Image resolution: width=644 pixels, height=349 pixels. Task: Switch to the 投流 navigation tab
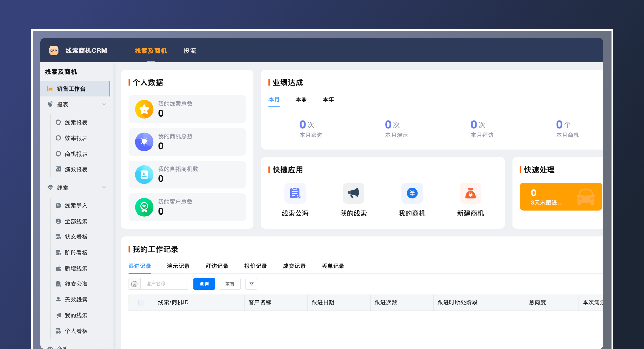[x=190, y=50]
